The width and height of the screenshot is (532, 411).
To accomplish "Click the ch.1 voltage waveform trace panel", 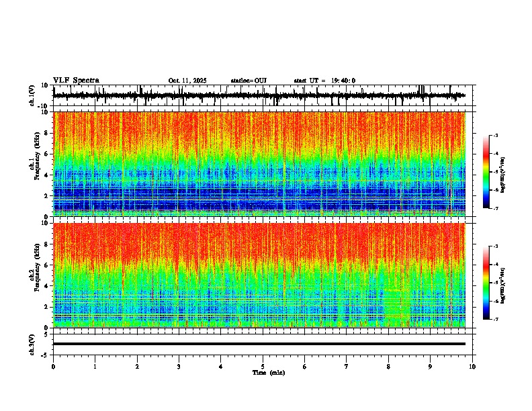I will pyautogui.click(x=263, y=95).
